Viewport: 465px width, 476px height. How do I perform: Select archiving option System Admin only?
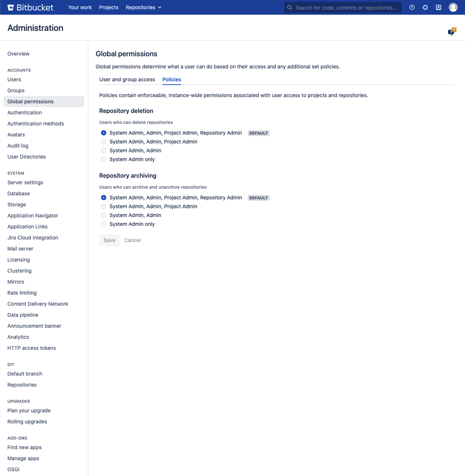(x=104, y=224)
